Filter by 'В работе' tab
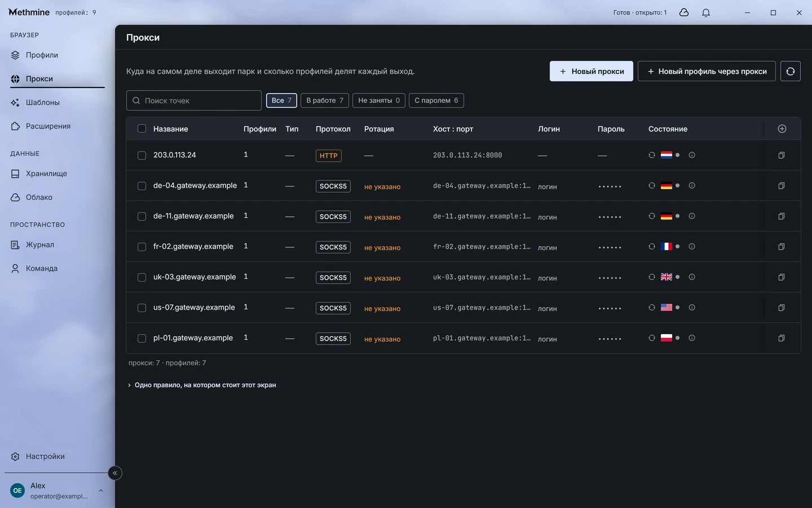 click(x=325, y=100)
